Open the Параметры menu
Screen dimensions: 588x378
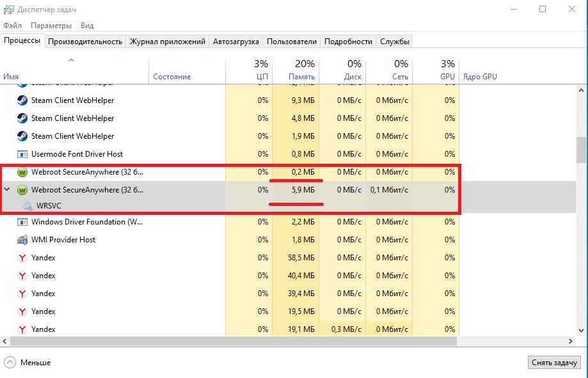click(51, 26)
